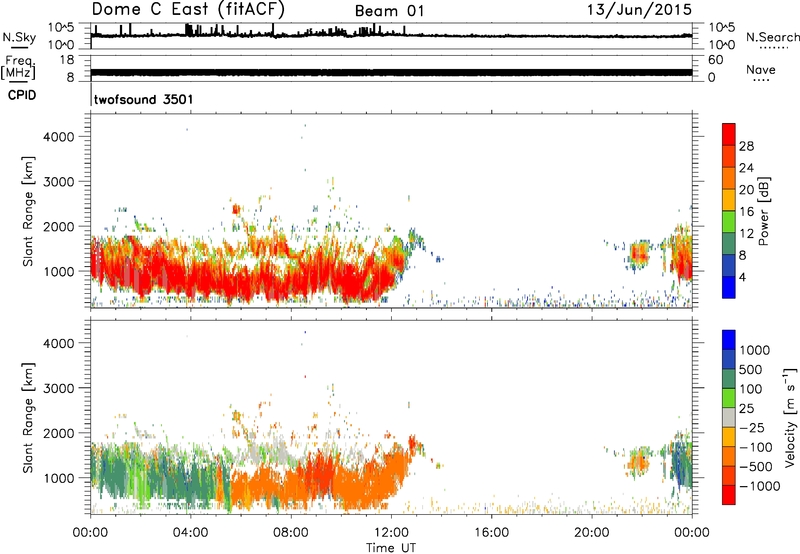Click the '24' label on Power color bar

point(746,168)
